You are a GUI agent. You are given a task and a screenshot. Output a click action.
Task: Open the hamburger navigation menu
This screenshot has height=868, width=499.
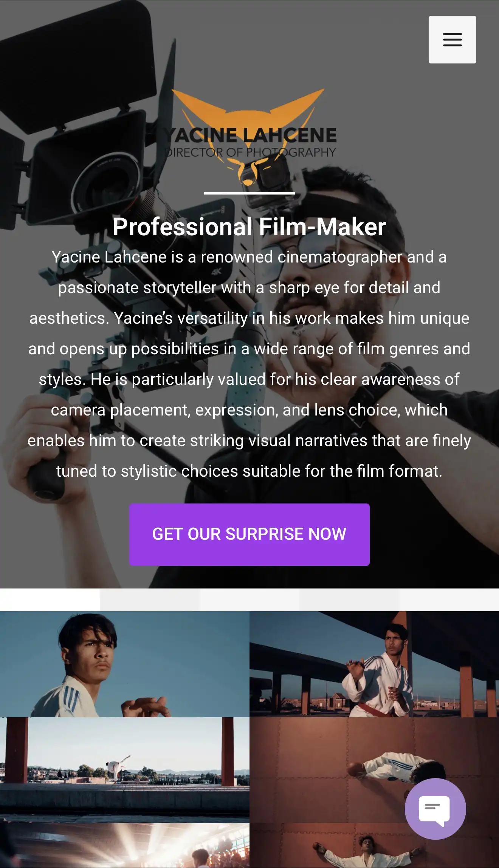[x=452, y=40]
